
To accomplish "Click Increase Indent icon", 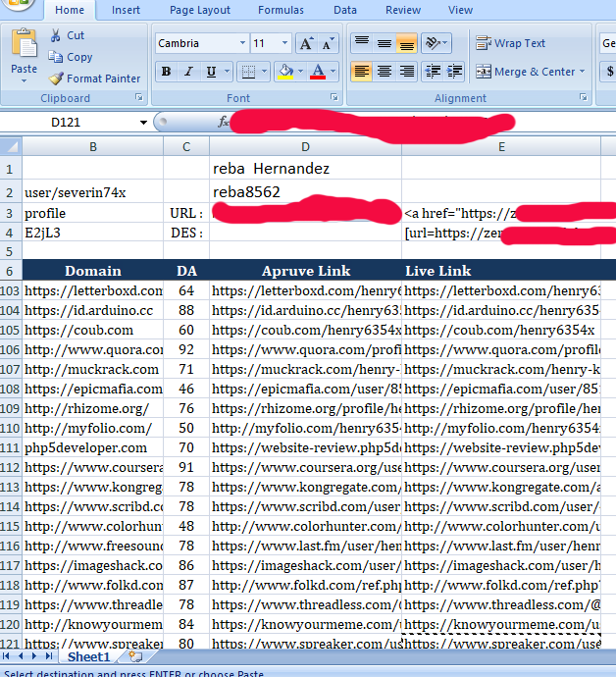I will (454, 72).
